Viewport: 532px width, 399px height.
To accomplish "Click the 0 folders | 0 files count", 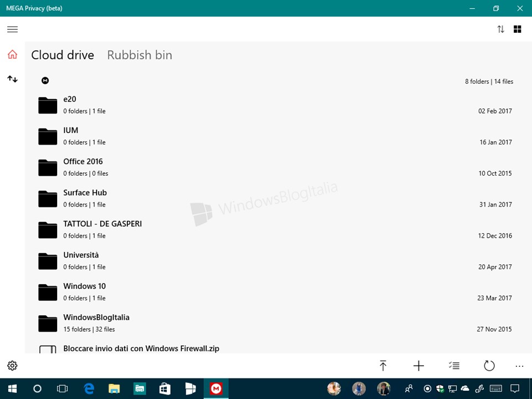I will tap(85, 173).
